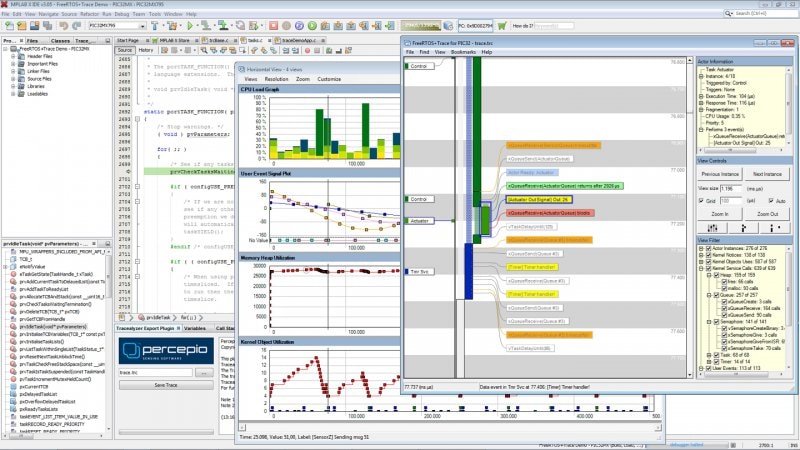Switch editor to History view

tap(145, 50)
